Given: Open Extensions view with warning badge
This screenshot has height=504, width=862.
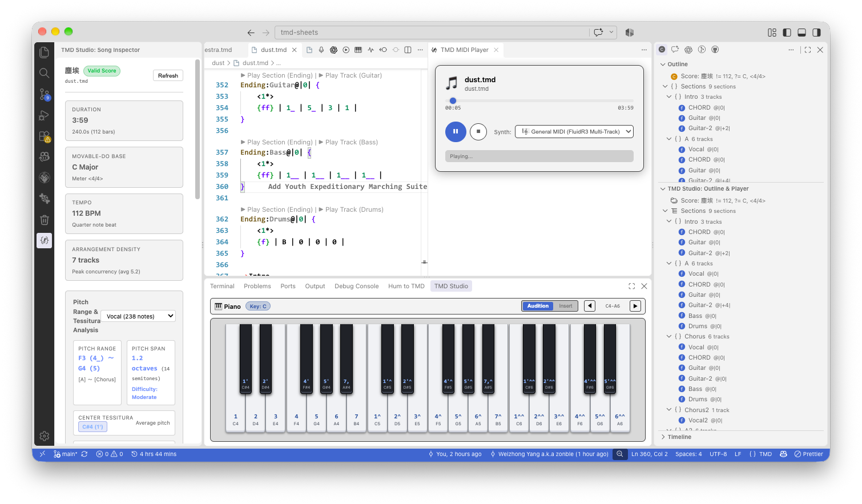Looking at the screenshot, I should pyautogui.click(x=44, y=136).
